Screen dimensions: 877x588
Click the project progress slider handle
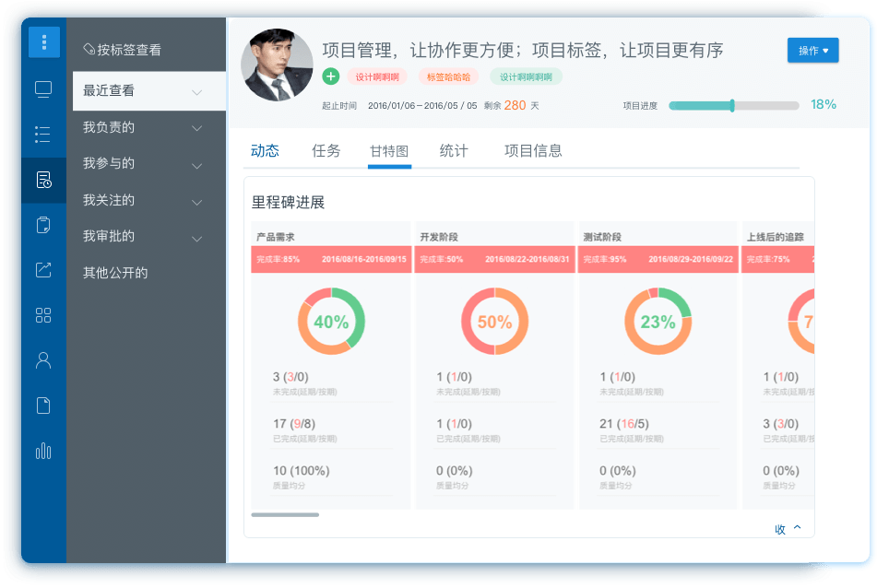[x=732, y=106]
